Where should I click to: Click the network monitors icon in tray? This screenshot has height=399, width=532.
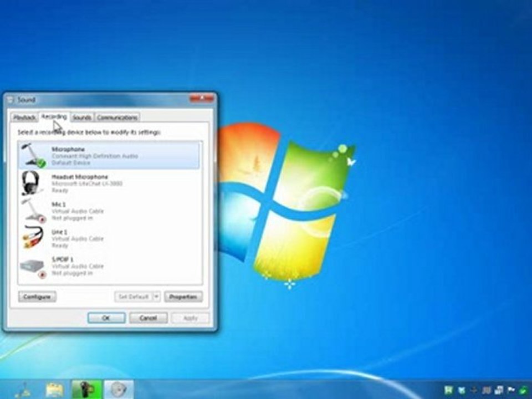point(499,390)
